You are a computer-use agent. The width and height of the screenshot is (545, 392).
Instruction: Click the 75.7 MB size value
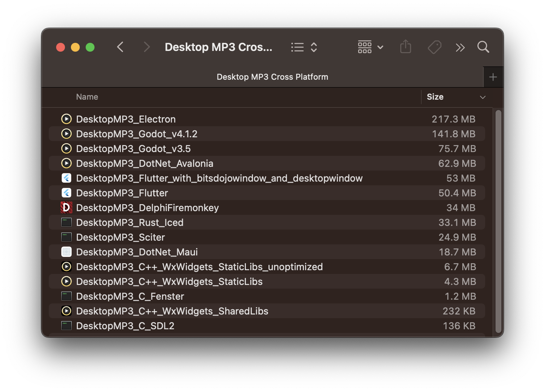(x=457, y=149)
